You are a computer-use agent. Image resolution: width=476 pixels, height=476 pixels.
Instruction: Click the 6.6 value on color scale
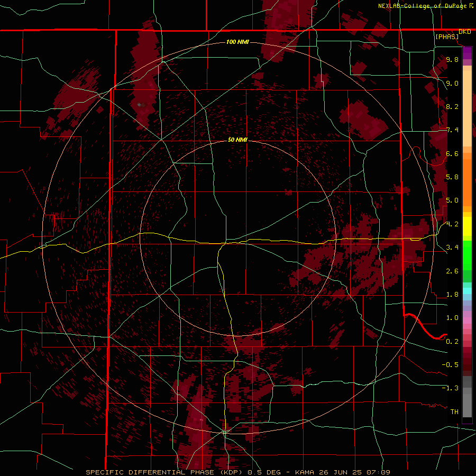[452, 153]
